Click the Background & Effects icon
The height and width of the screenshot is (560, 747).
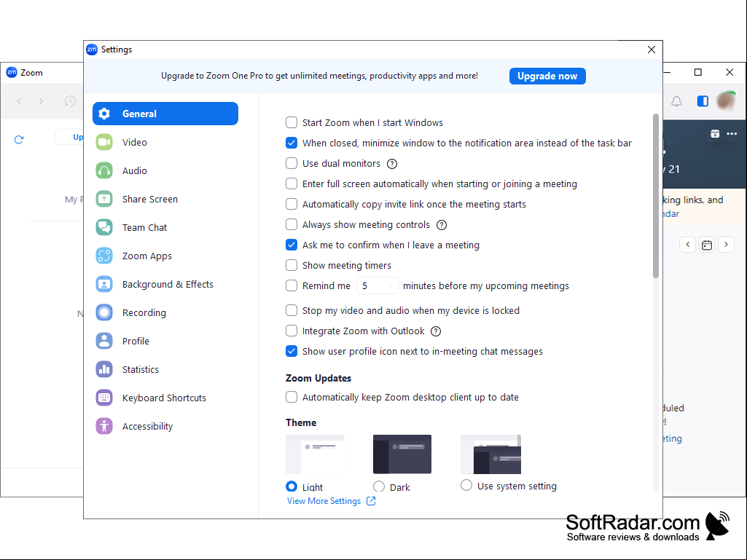coord(104,284)
